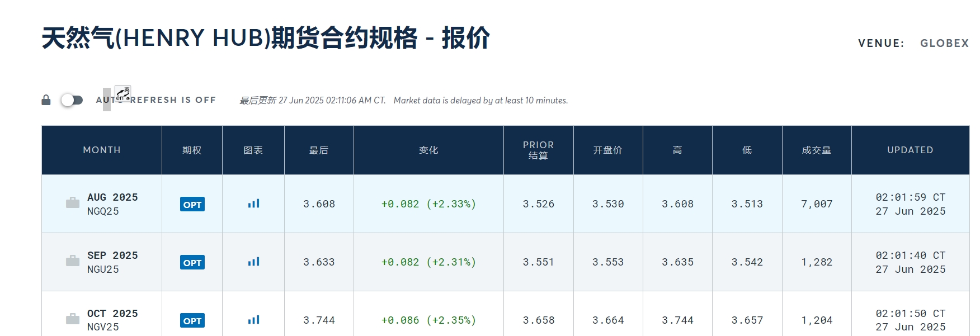Click the OCT 2025 low 3.657
This screenshot has width=980, height=336.
[x=747, y=320]
